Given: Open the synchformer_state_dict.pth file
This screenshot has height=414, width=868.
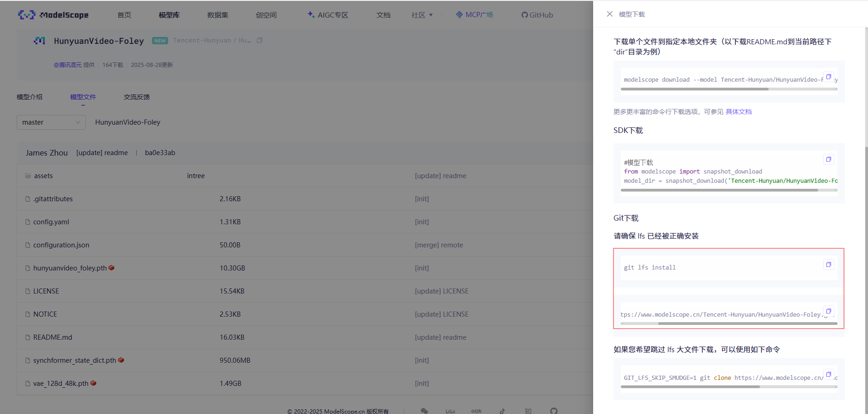Looking at the screenshot, I should [75, 360].
